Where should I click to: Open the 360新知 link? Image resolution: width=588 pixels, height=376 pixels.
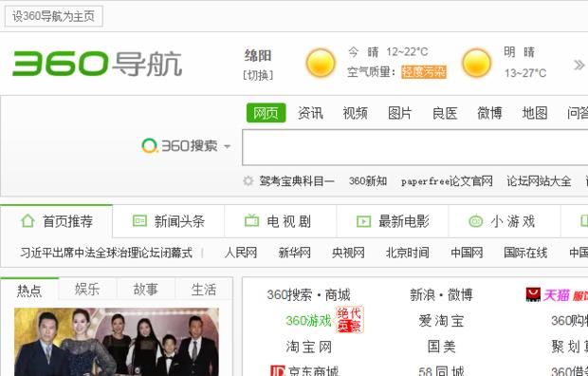pos(368,181)
